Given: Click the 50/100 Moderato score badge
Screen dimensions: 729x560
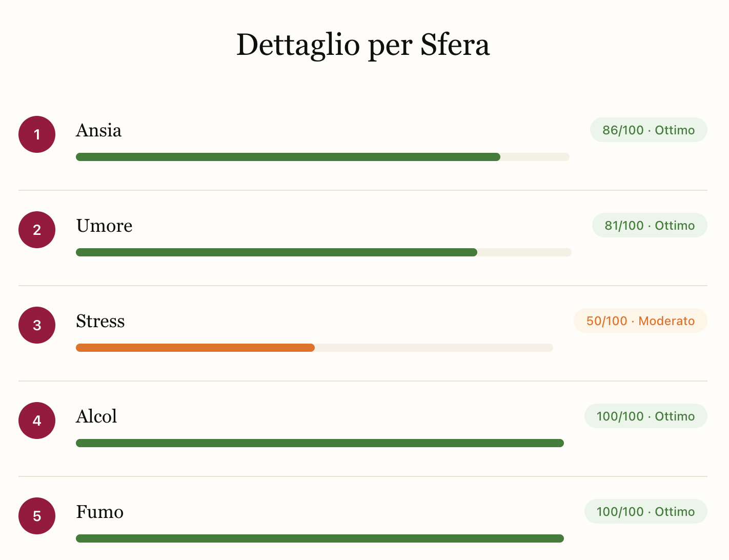Looking at the screenshot, I should click(640, 321).
